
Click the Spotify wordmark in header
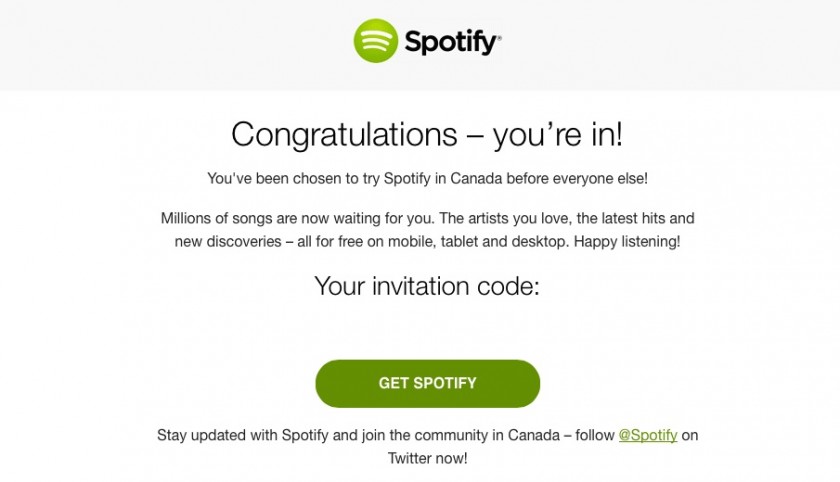coord(452,42)
